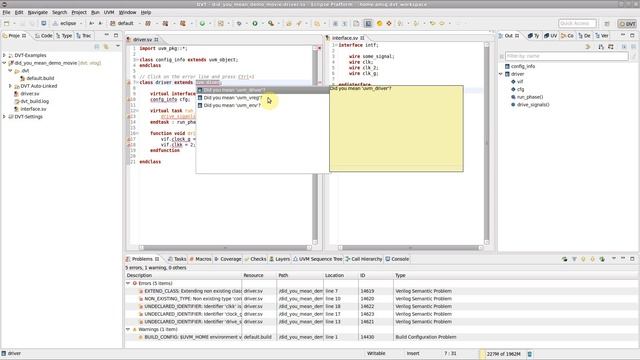Sort problems by the Location column header
This screenshot has width=640, height=360.
pos(340,276)
